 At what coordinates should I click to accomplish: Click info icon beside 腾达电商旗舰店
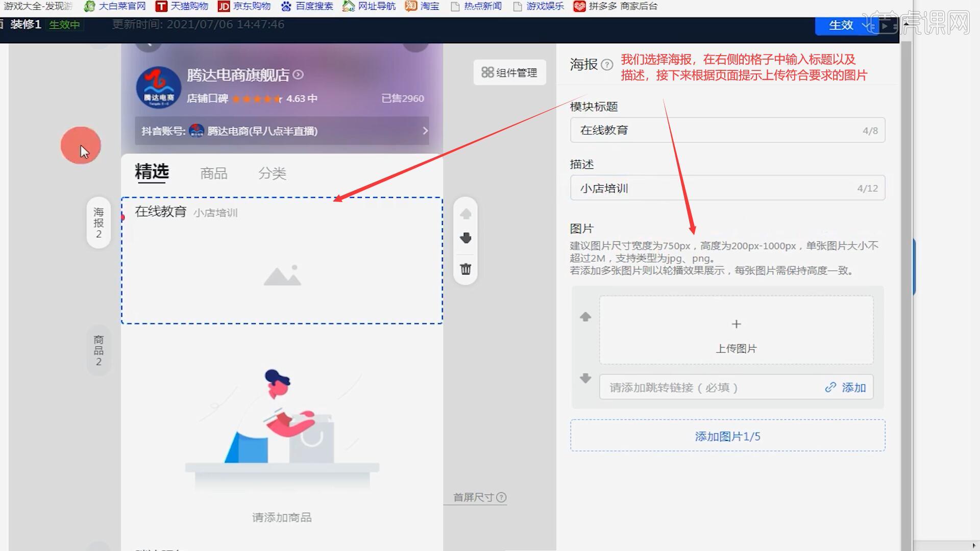[299, 75]
